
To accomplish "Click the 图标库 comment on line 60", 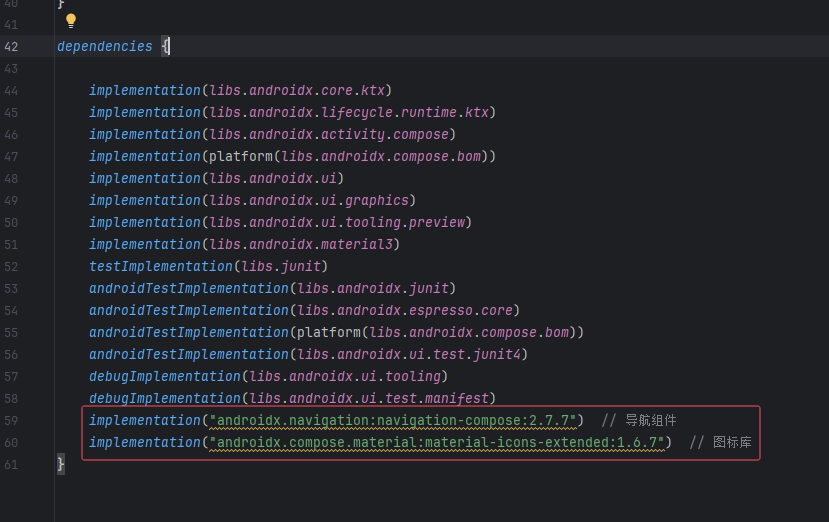I will pos(721,443).
